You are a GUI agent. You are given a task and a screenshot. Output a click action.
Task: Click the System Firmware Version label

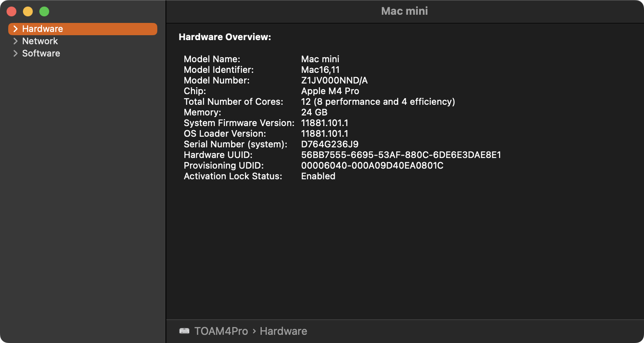coord(239,123)
